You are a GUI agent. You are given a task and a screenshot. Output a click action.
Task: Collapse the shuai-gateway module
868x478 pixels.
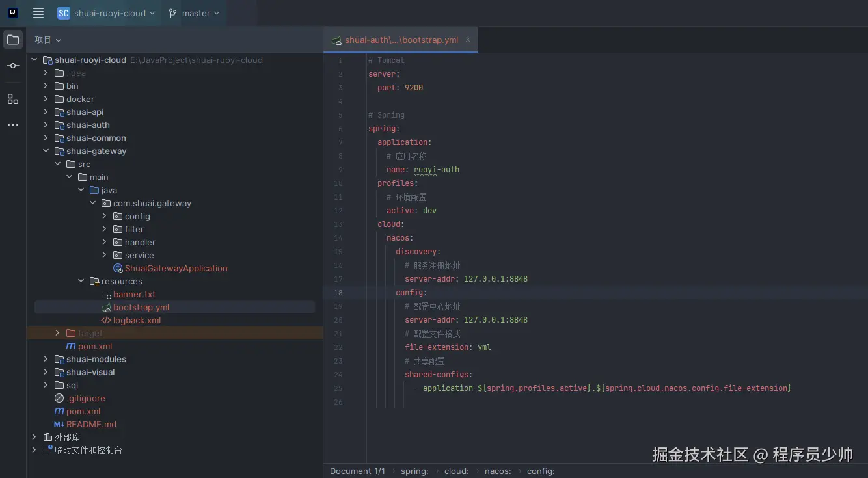(x=46, y=151)
